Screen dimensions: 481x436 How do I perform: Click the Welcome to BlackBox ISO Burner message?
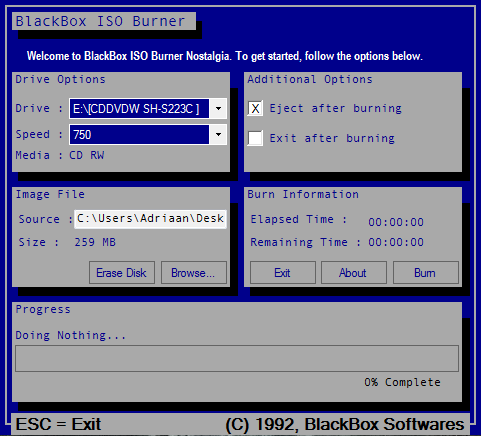tap(225, 56)
